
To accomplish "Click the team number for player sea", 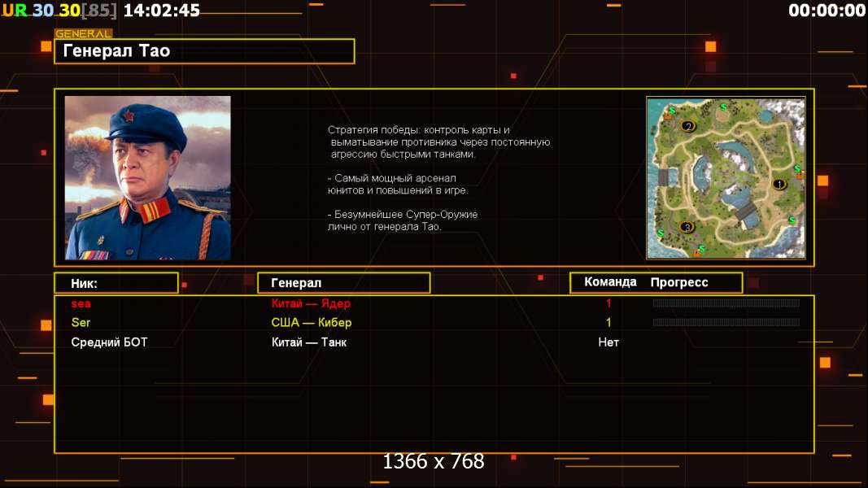I will tap(608, 303).
